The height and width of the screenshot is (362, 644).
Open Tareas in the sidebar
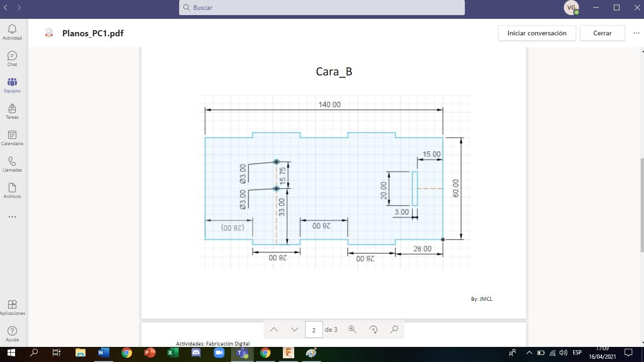12,111
